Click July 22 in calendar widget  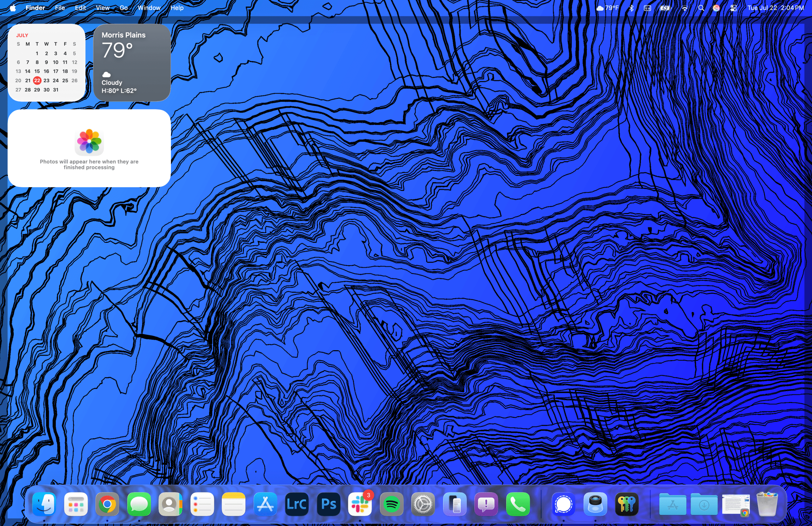(37, 81)
